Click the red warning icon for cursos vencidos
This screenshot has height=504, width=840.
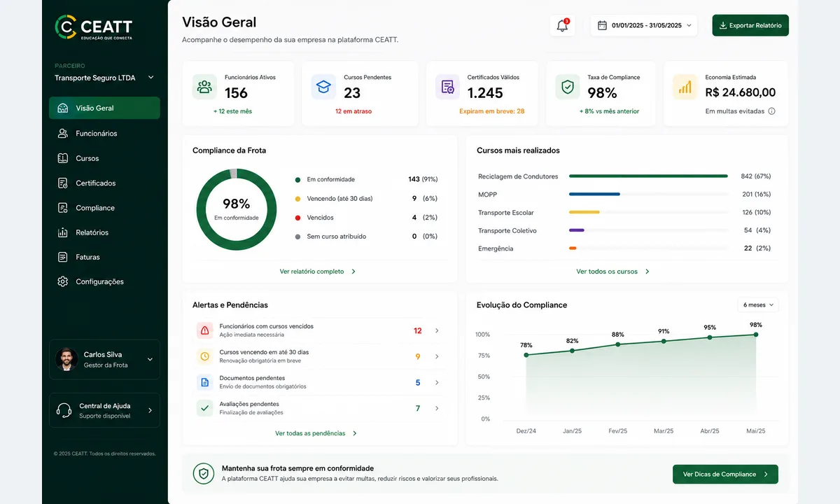tap(204, 330)
